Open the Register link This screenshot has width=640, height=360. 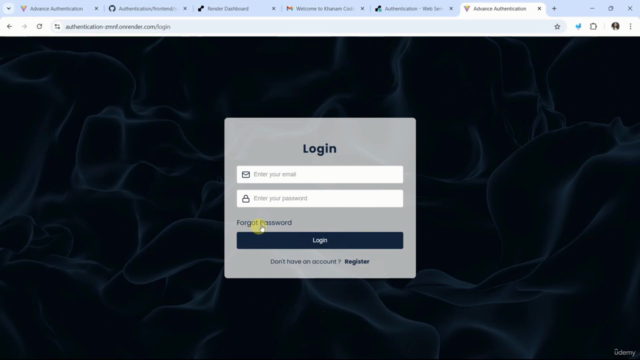click(x=357, y=262)
